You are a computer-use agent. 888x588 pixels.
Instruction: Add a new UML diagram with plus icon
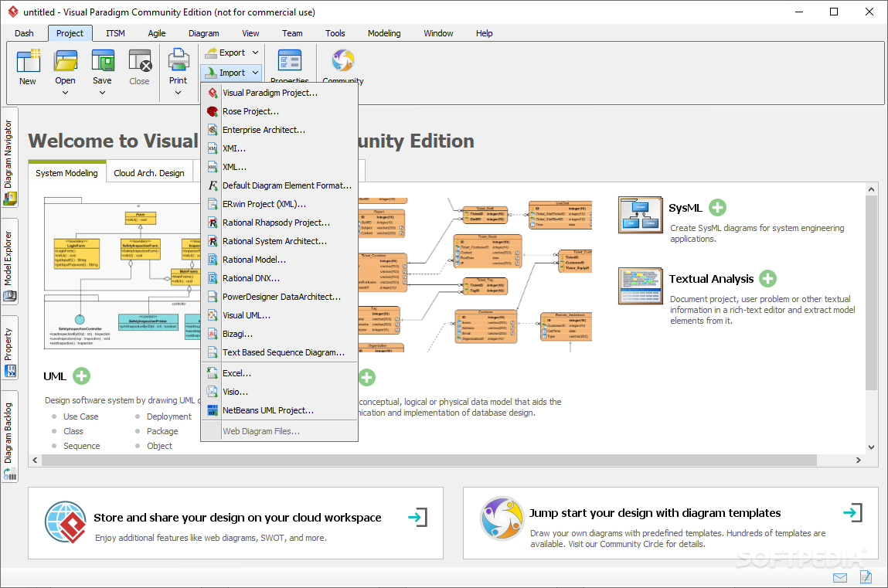[x=82, y=376]
